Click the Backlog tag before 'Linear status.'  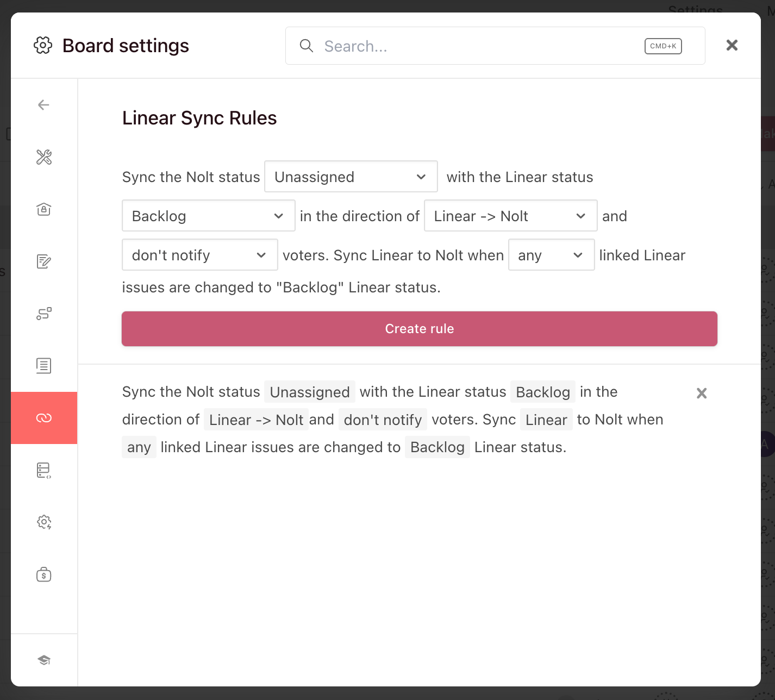[437, 447]
